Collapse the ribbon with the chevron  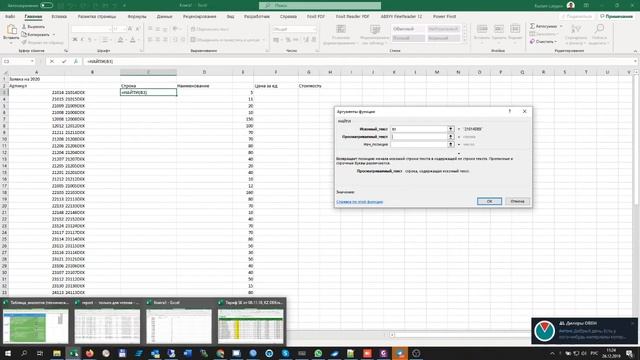coord(635,51)
